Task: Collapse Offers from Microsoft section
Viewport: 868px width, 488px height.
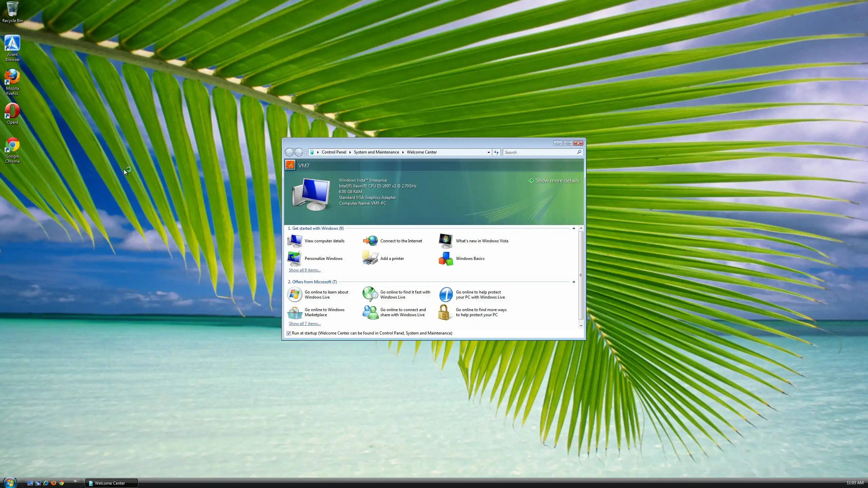Action: (574, 282)
